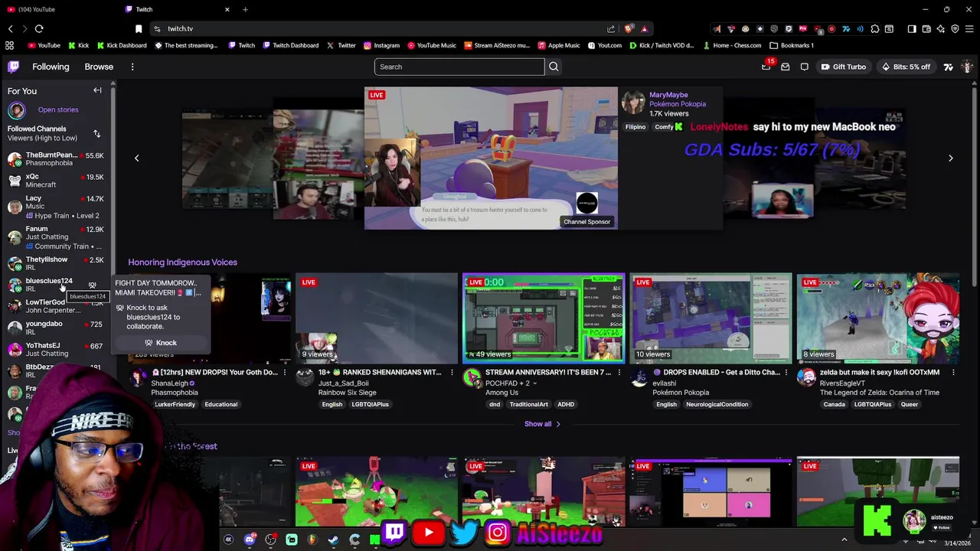The height and width of the screenshot is (551, 980).
Task: Click the Gift Turbo button
Action: (843, 67)
